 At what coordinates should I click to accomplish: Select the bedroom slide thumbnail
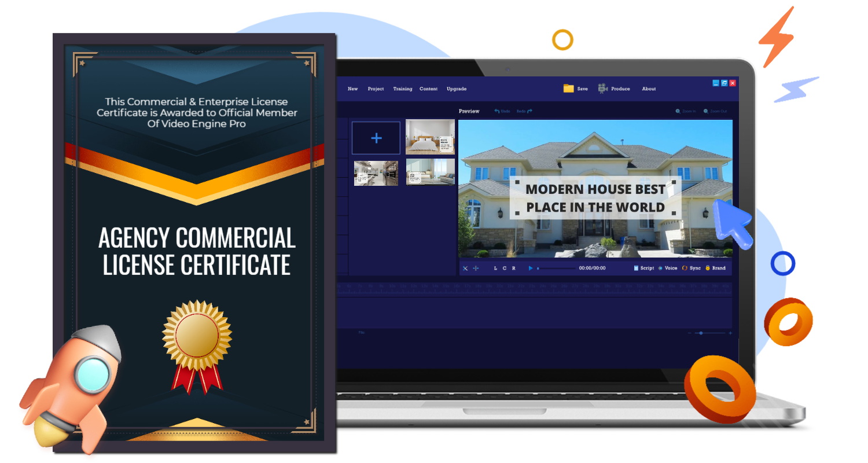click(x=430, y=137)
